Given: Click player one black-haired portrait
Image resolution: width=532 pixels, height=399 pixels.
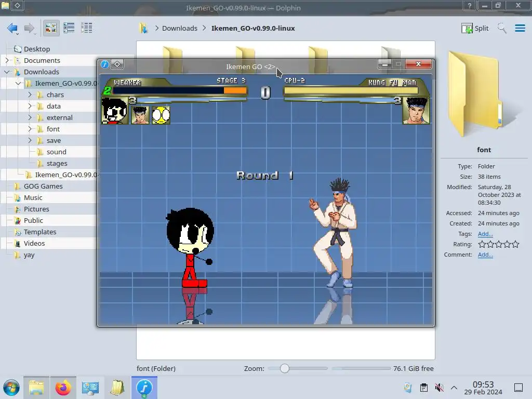Looking at the screenshot, I should coord(115,111).
